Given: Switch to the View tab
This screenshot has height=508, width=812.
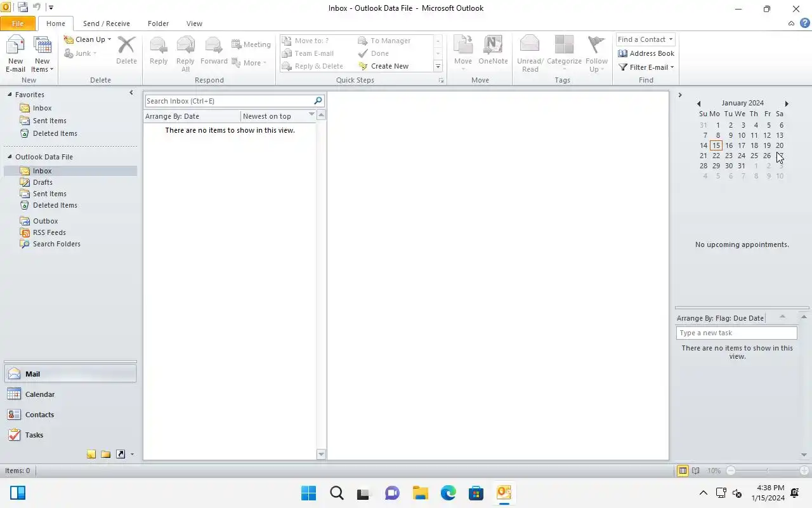Looking at the screenshot, I should click(194, 23).
